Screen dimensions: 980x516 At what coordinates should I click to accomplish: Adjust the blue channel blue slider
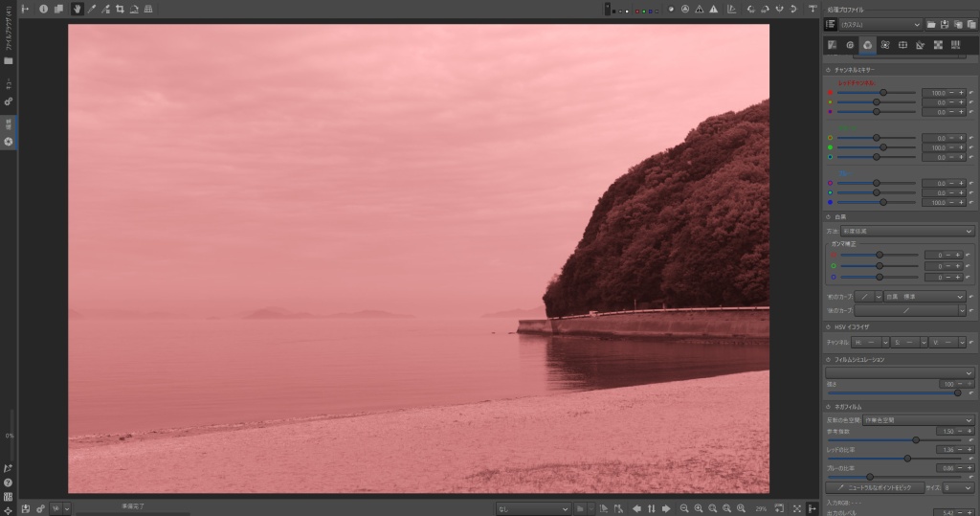(x=877, y=202)
